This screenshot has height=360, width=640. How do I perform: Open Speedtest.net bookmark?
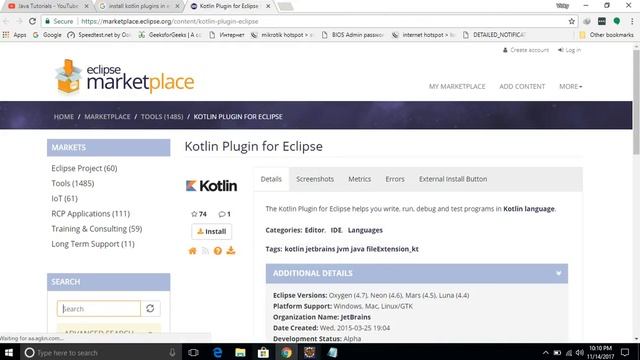pos(99,35)
